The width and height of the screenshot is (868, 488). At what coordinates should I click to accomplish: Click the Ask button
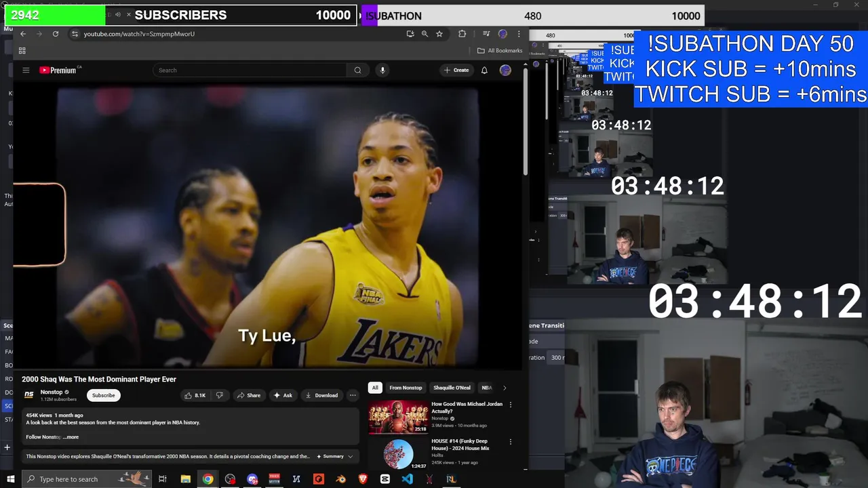283,395
